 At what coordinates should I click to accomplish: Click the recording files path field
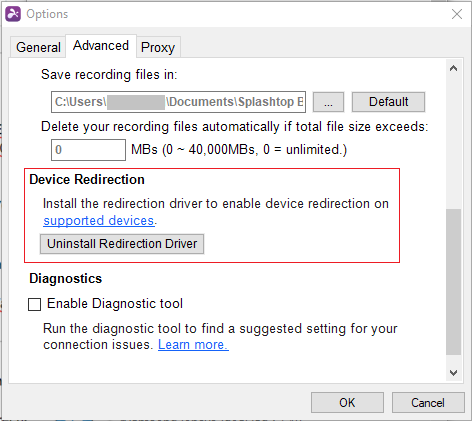(178, 102)
